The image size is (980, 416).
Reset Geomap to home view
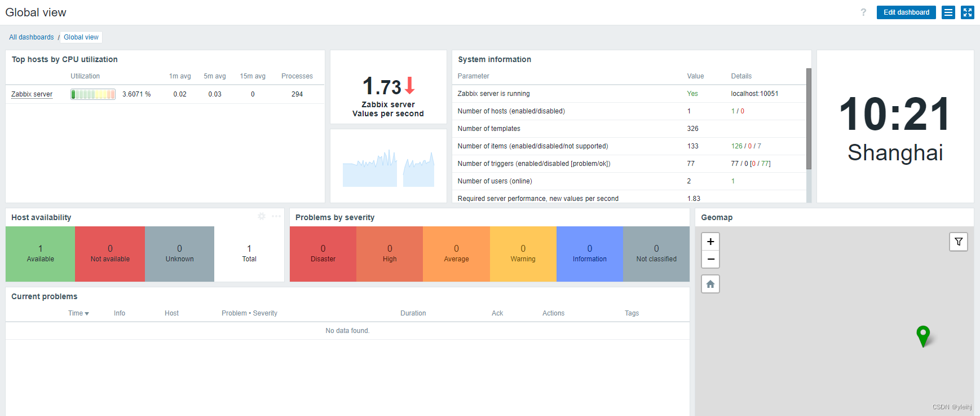click(x=710, y=284)
